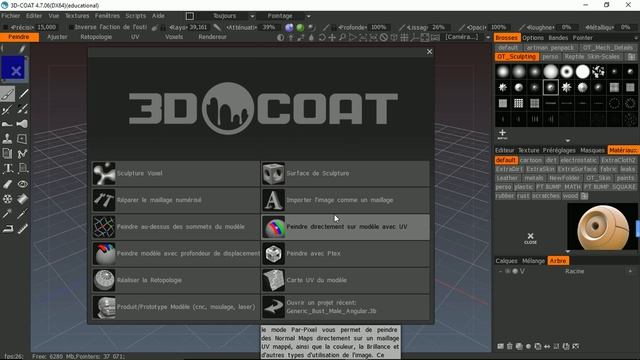640x360 pixels.
Task: Select the OT_Mech_Details brush folder
Action: (607, 47)
